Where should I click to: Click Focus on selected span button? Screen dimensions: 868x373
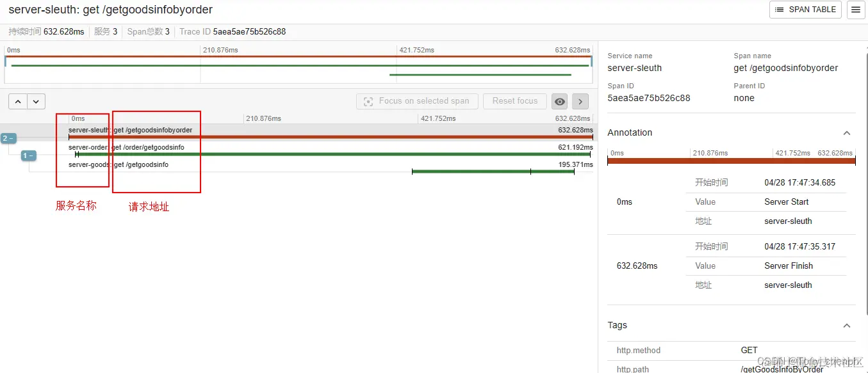(417, 101)
